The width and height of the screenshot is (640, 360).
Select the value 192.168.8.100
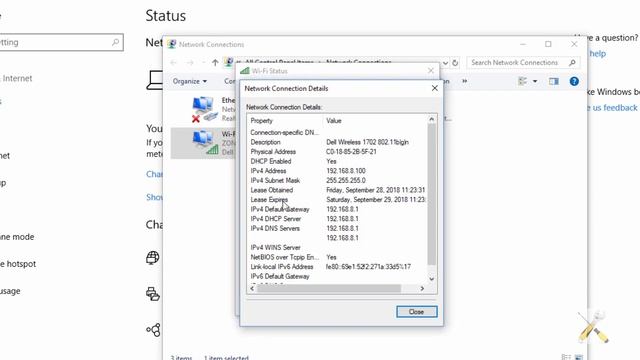click(x=346, y=171)
